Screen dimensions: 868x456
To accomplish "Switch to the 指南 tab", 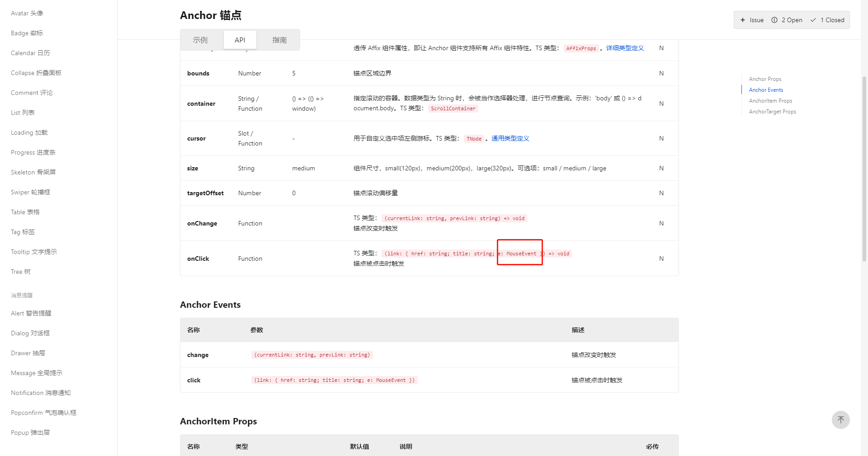I will pos(279,40).
